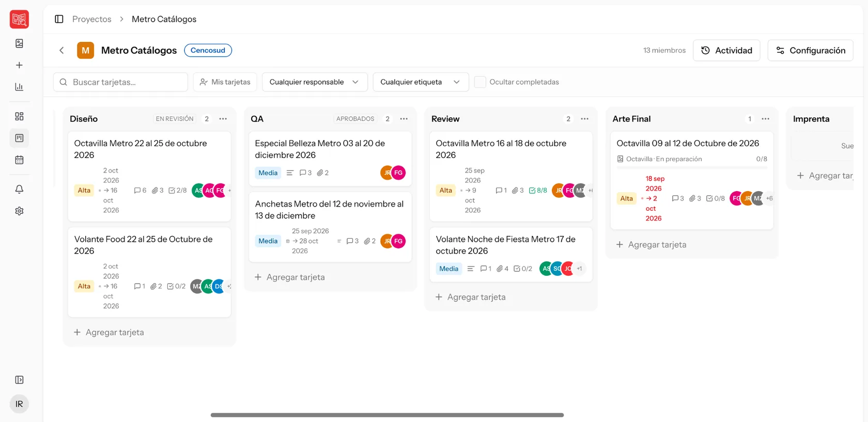Click the Proyectos breadcrumb

pyautogui.click(x=92, y=19)
